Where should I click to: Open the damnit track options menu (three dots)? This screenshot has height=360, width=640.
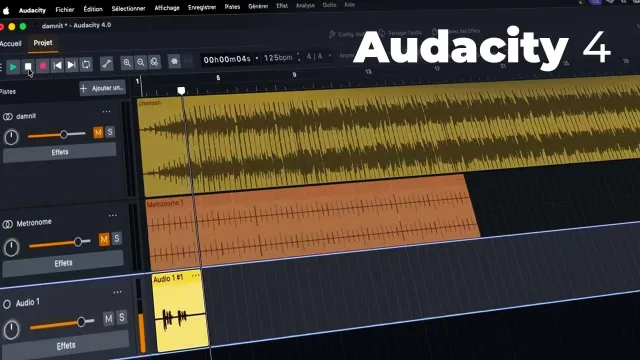click(x=107, y=111)
